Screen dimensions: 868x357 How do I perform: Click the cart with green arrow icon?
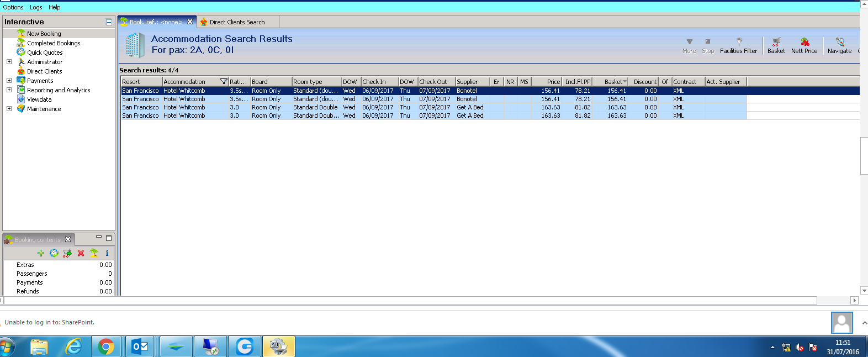click(x=67, y=253)
